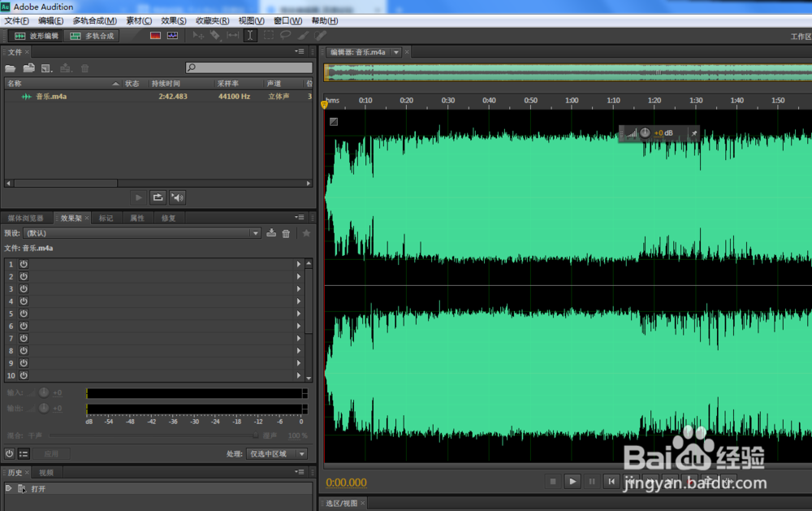This screenshot has height=511, width=812.
Task: Open the 效果(S) menu
Action: [174, 21]
